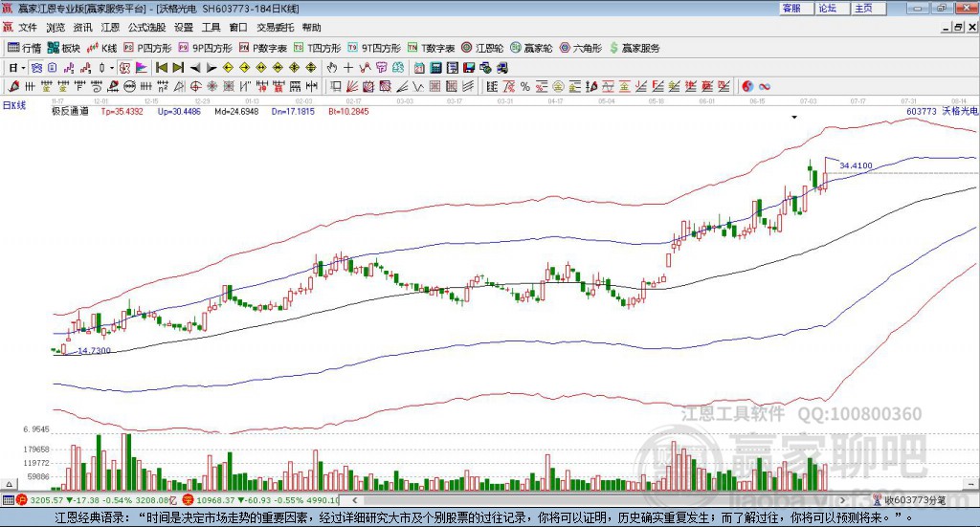
Task: Select the percent % line tool
Action: (x=525, y=86)
